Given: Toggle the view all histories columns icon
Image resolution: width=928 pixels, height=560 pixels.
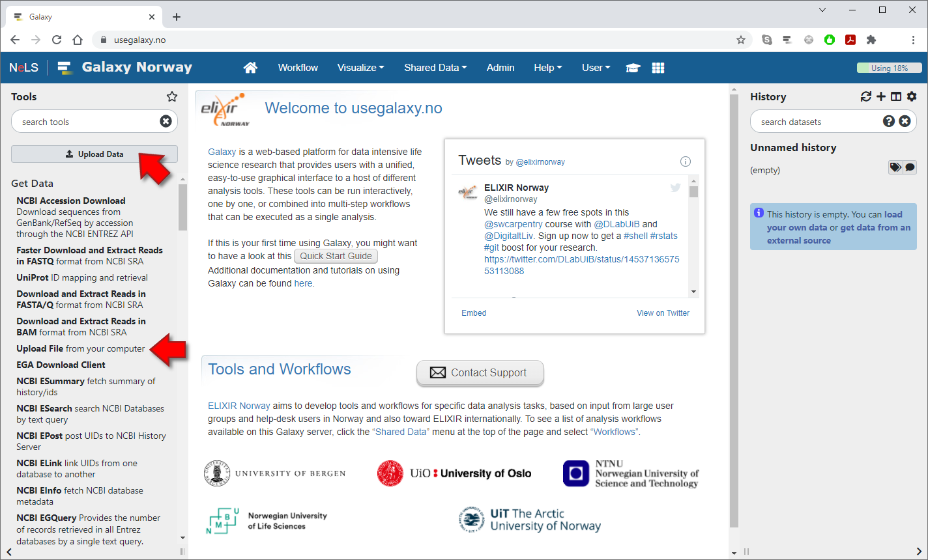Looking at the screenshot, I should click(896, 96).
